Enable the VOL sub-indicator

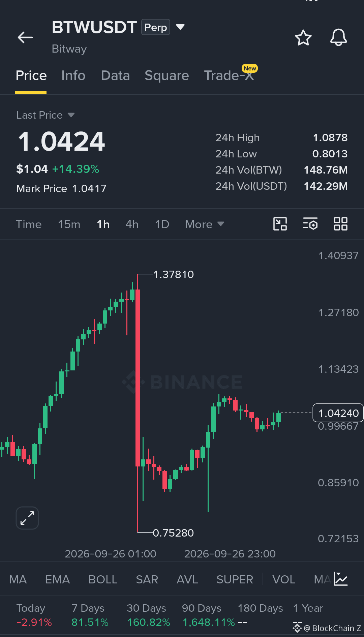[284, 579]
